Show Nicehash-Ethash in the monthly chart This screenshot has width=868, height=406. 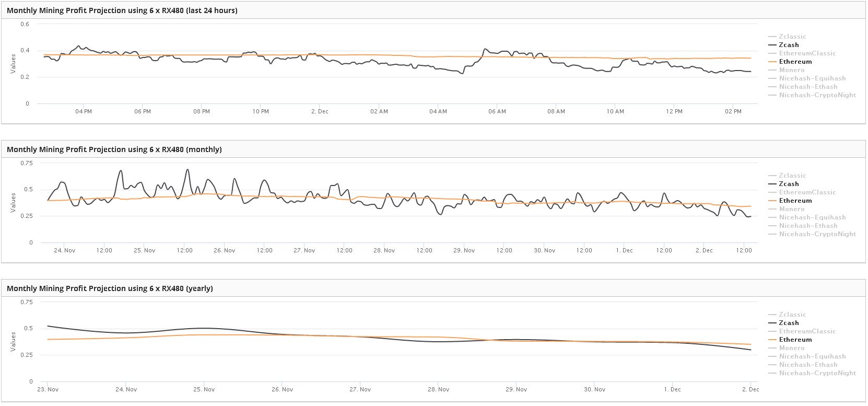pos(803,226)
